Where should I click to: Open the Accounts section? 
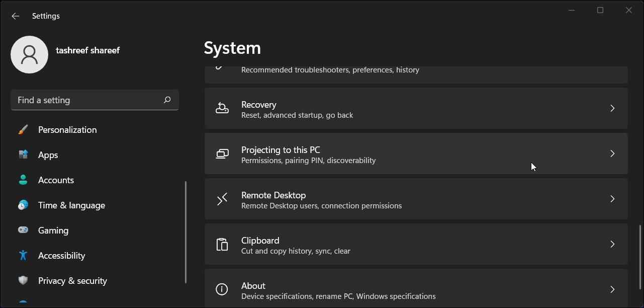click(x=96, y=180)
